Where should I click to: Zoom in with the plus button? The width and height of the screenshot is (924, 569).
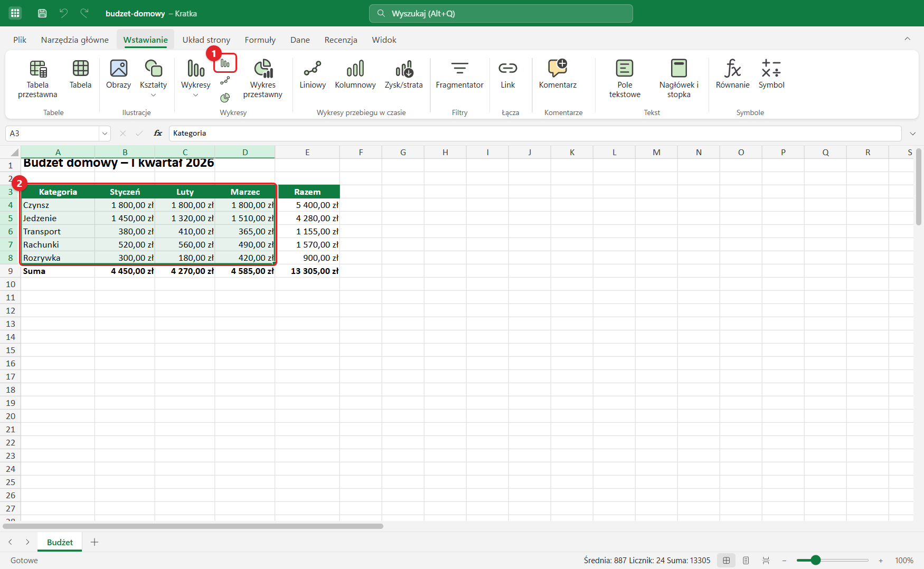click(881, 561)
